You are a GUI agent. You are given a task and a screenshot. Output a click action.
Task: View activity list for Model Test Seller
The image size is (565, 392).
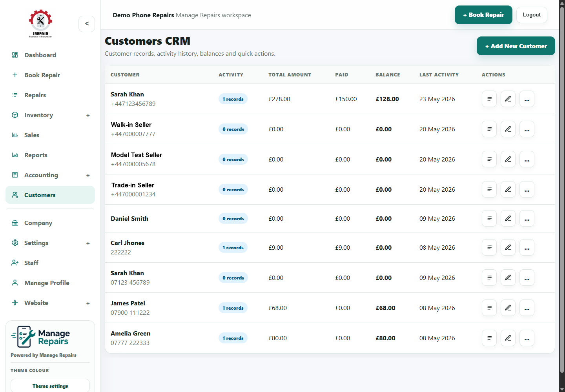click(x=489, y=159)
